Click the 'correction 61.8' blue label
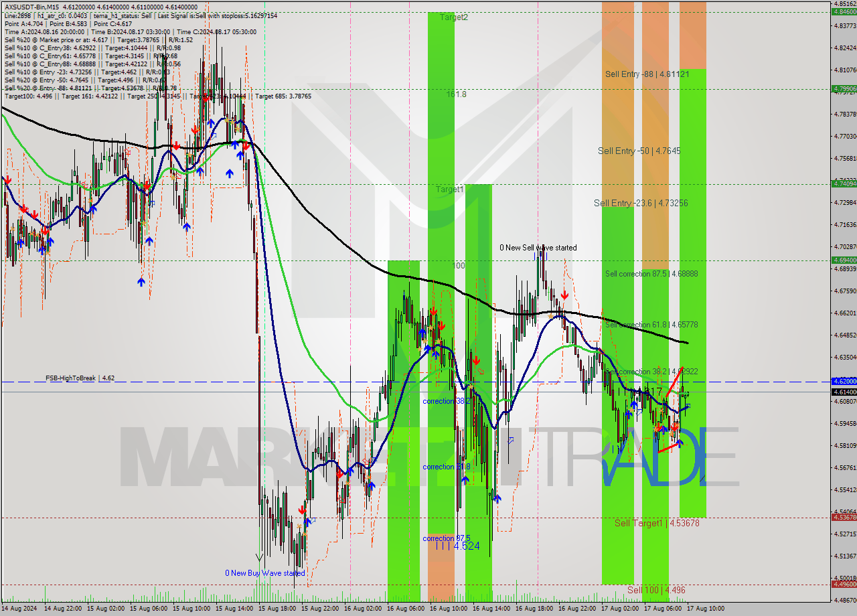Image resolution: width=857 pixels, height=616 pixels. pos(447,467)
